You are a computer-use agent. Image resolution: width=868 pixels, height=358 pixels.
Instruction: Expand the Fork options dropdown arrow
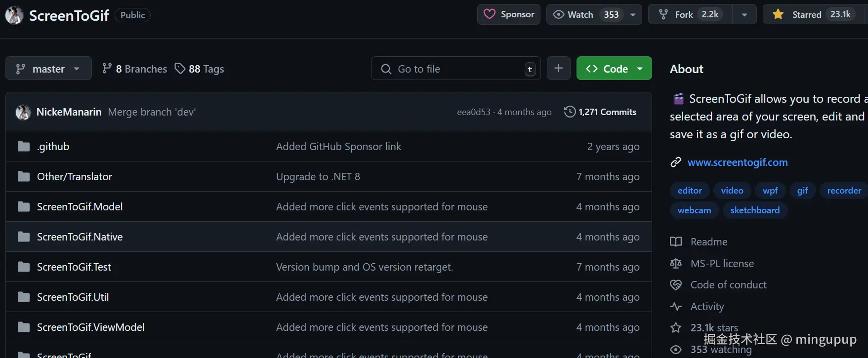tap(744, 14)
